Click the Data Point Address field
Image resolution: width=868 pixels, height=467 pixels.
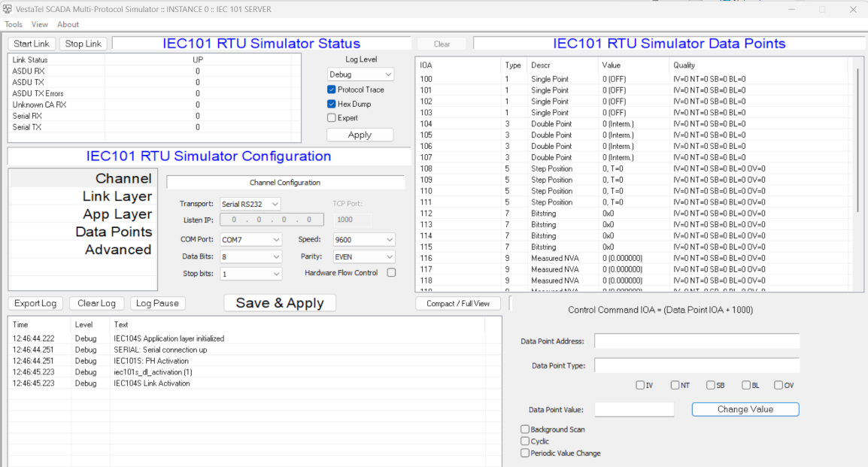[x=697, y=341]
